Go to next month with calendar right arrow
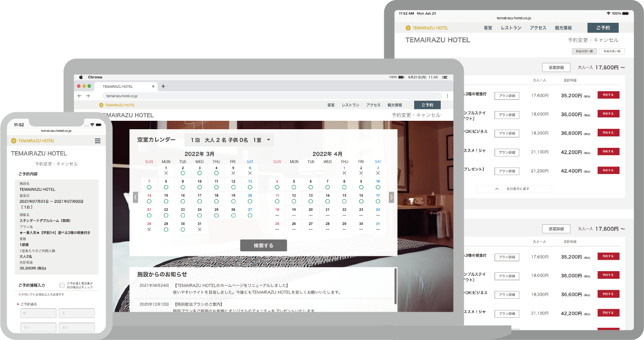This screenshot has height=340, width=644. pyautogui.click(x=391, y=197)
